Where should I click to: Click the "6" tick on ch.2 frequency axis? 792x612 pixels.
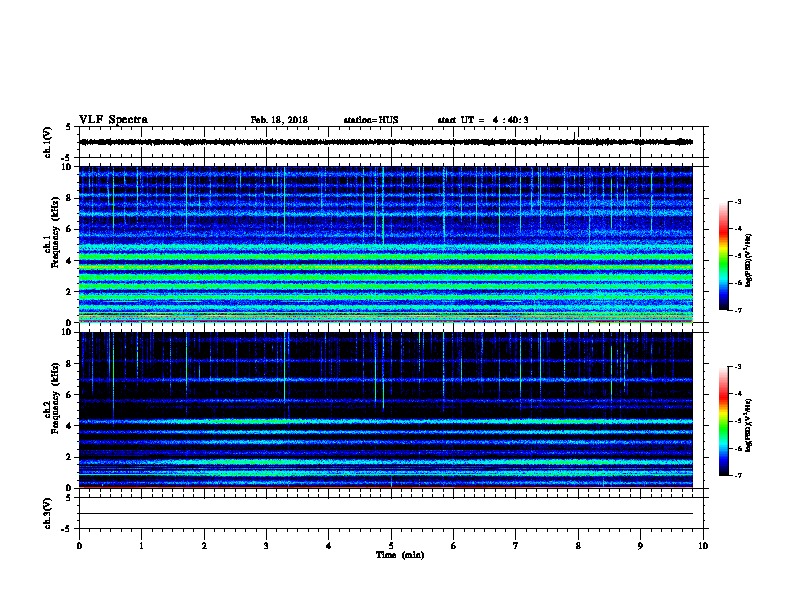click(x=69, y=394)
